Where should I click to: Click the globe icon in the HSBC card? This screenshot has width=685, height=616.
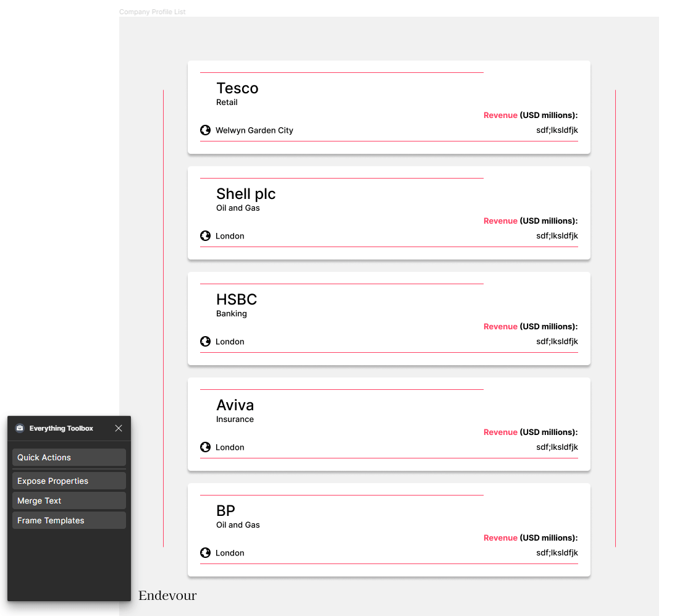tap(205, 342)
